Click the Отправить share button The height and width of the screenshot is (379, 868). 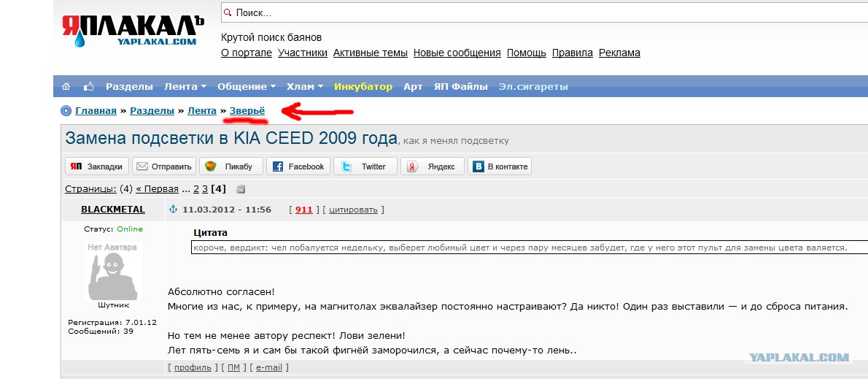[164, 166]
